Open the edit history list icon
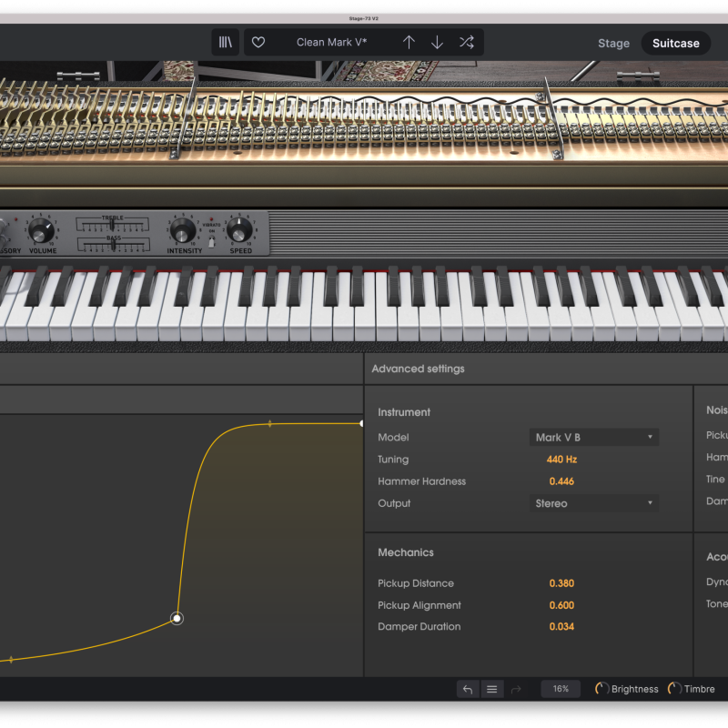Image resolution: width=728 pixels, height=728 pixels. [491, 689]
